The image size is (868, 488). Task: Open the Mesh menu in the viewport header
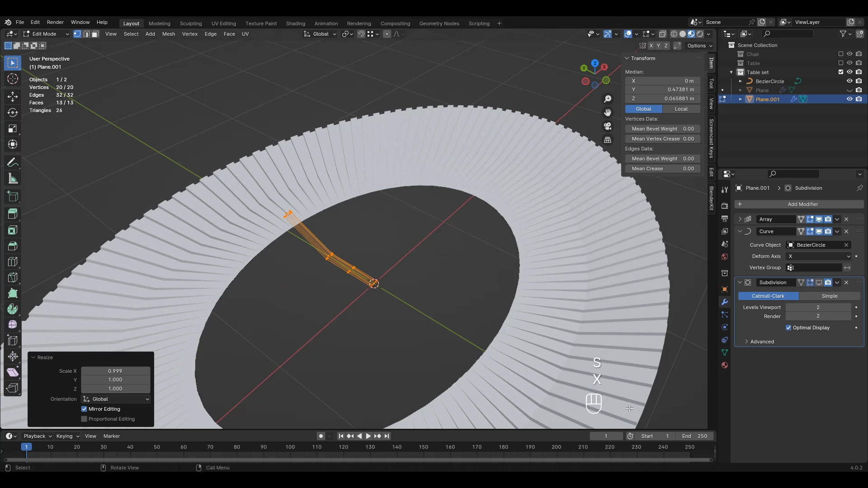point(169,34)
